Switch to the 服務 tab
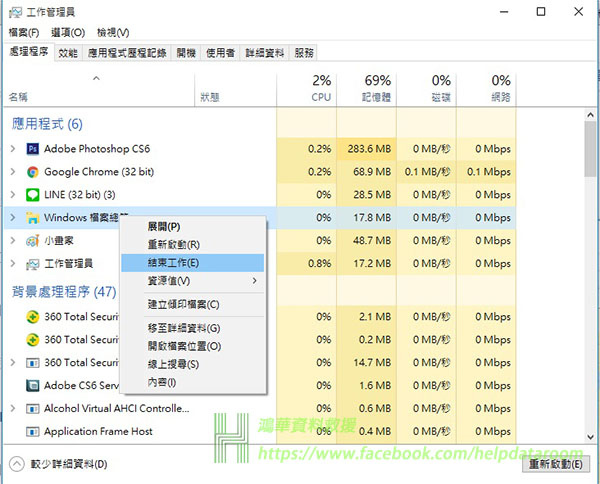Screen dimensions: 600x484 [304, 53]
